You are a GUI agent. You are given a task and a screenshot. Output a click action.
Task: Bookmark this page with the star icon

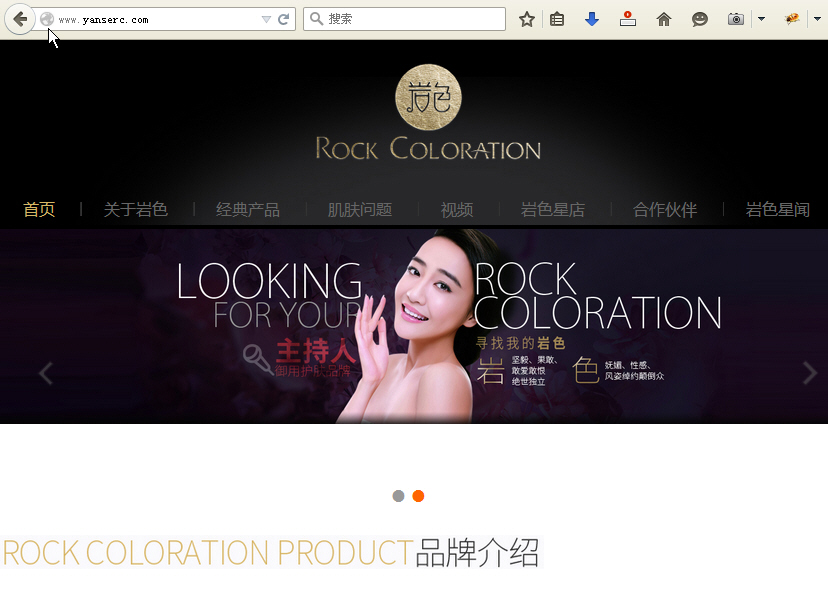pos(526,20)
